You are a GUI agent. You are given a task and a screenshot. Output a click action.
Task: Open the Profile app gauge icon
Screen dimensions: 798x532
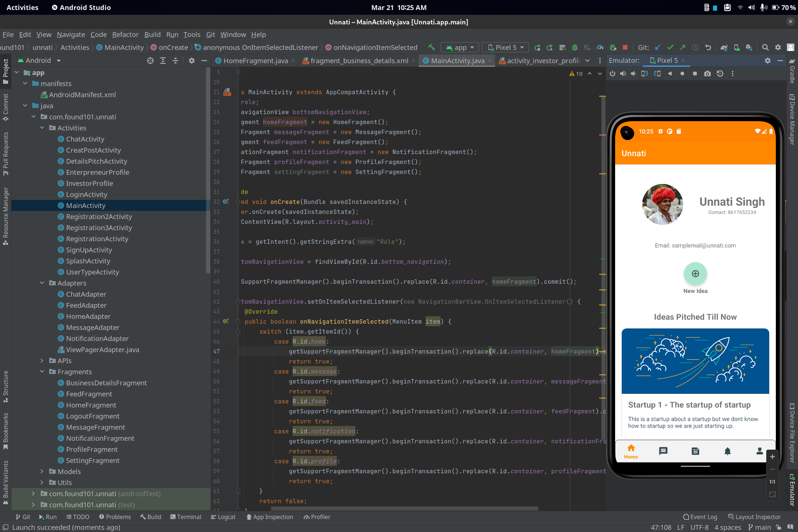coord(600,47)
